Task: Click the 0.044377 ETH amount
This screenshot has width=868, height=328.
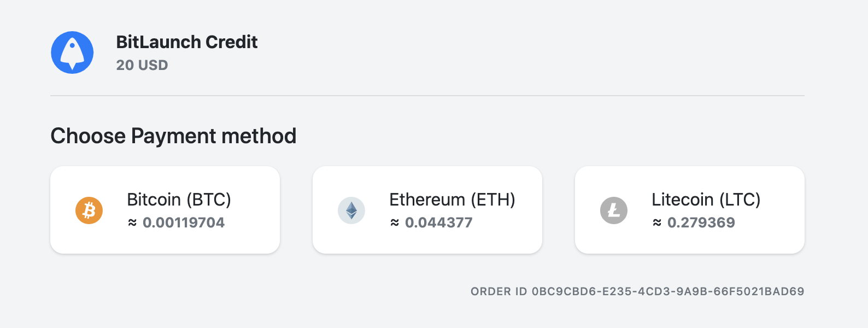Action: coord(439,222)
